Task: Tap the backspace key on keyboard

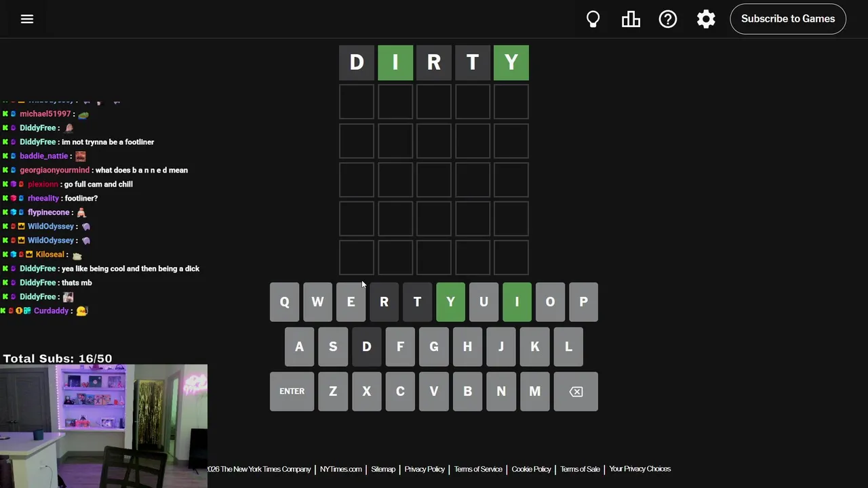Action: point(576,392)
